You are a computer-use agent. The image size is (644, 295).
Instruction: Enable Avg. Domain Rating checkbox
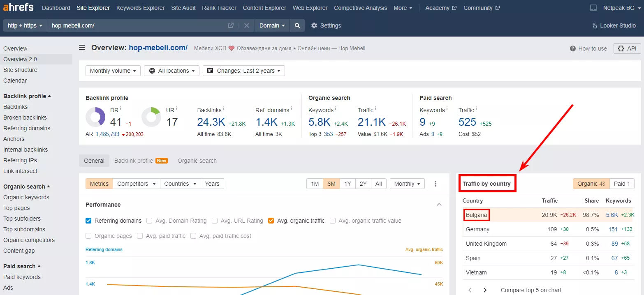149,221
